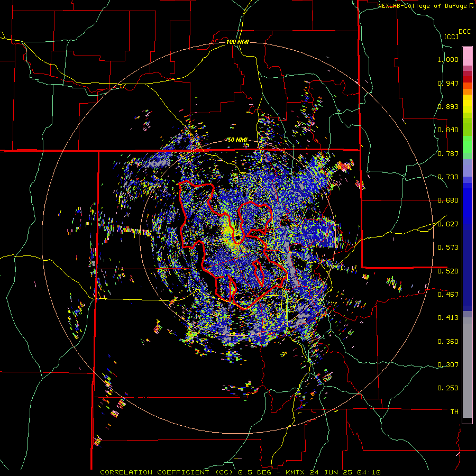The width and height of the screenshot is (476, 476).
Task: Click the KMTX radar site black center dot
Action: (237, 237)
